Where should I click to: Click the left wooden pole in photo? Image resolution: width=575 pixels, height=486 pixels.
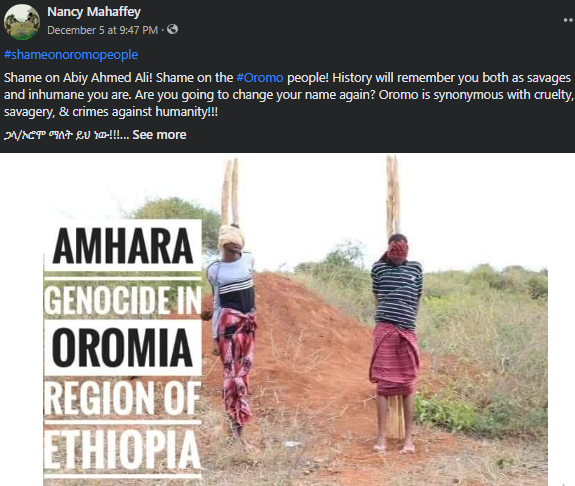[231, 191]
